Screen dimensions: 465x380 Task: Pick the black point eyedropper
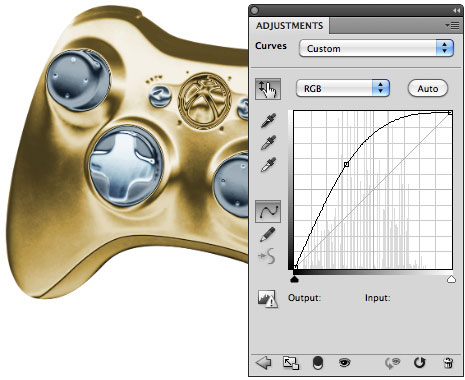coord(268,121)
